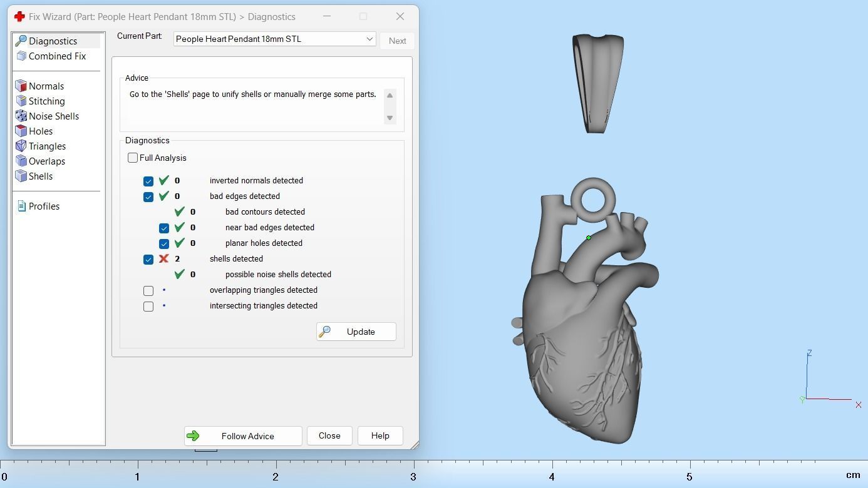Click the Next part button
Viewport: 868px width, 488px height.
[397, 41]
